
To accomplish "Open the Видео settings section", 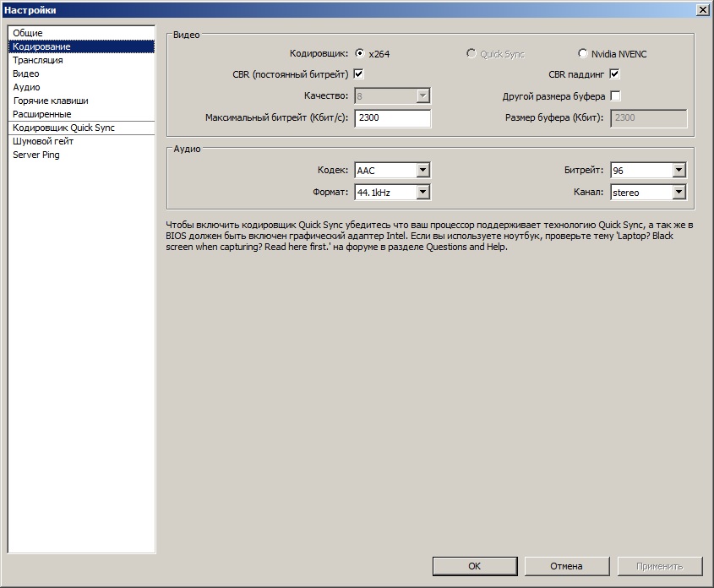I will coord(81,73).
